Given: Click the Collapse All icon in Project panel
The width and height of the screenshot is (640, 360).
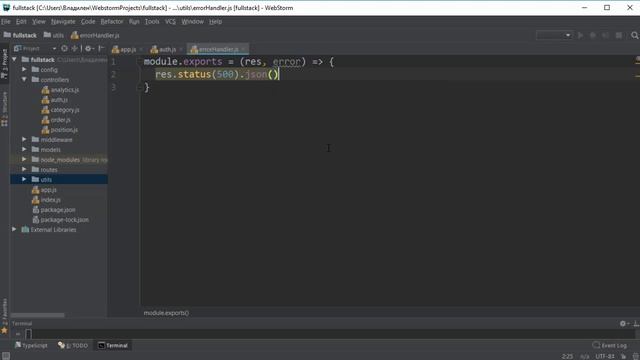Looking at the screenshot, I should (74, 49).
